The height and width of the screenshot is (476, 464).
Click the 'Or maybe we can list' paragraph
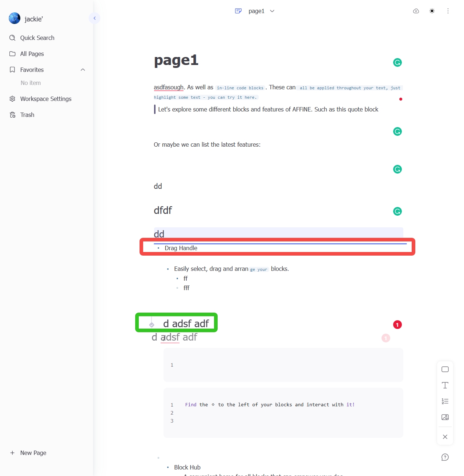coord(207,145)
